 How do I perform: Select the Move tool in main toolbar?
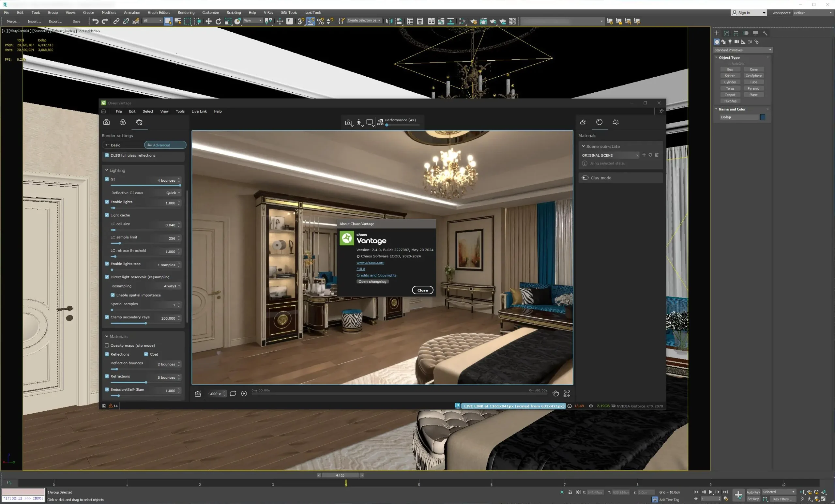coord(208,21)
